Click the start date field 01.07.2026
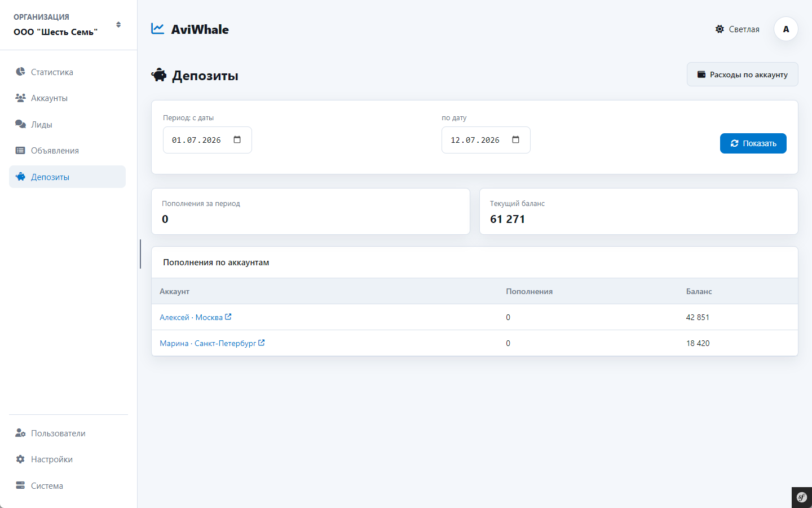The image size is (812, 508). click(x=208, y=140)
